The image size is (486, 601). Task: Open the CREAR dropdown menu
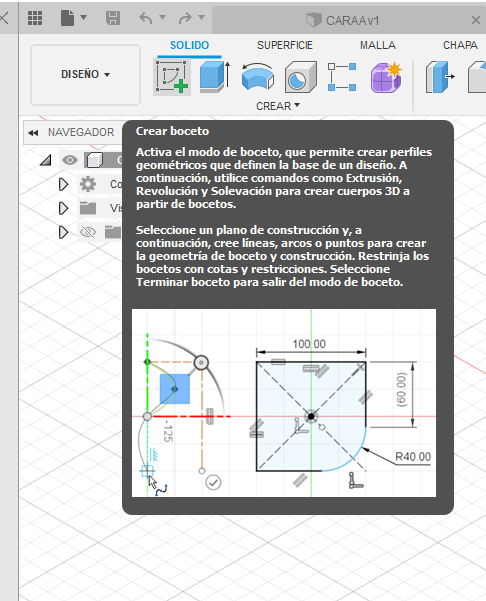[x=278, y=106]
